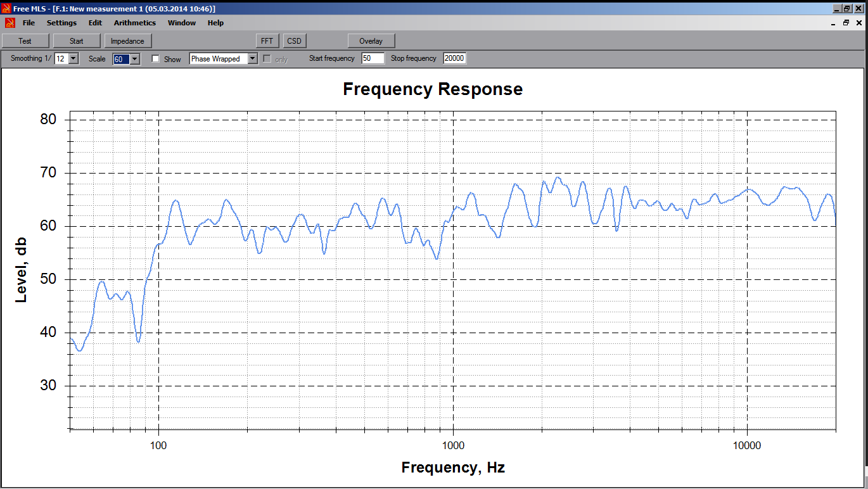Open the File menu
This screenshot has width=868, height=489.
[x=29, y=23]
